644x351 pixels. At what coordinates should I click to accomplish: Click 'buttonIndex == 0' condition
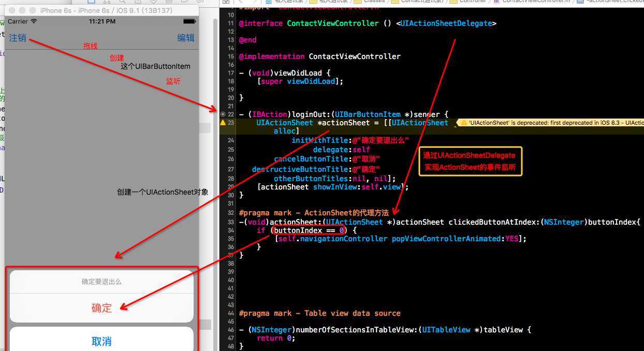[x=309, y=230]
